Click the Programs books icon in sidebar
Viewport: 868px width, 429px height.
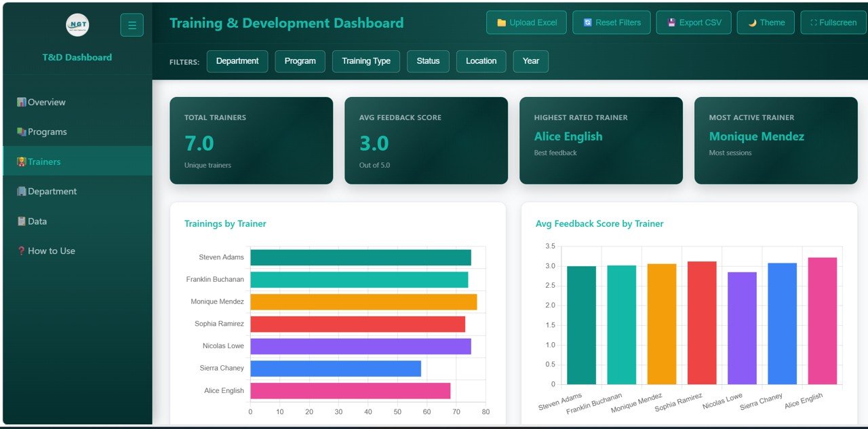[22, 132]
